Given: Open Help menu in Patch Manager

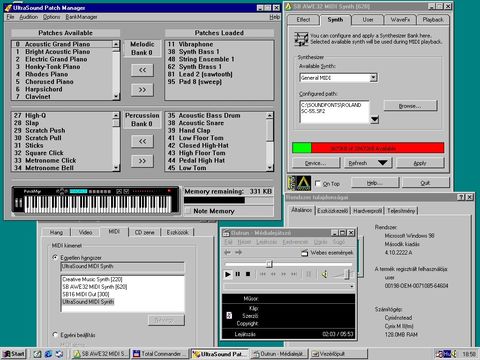Looking at the screenshot, I should click(274, 17).
